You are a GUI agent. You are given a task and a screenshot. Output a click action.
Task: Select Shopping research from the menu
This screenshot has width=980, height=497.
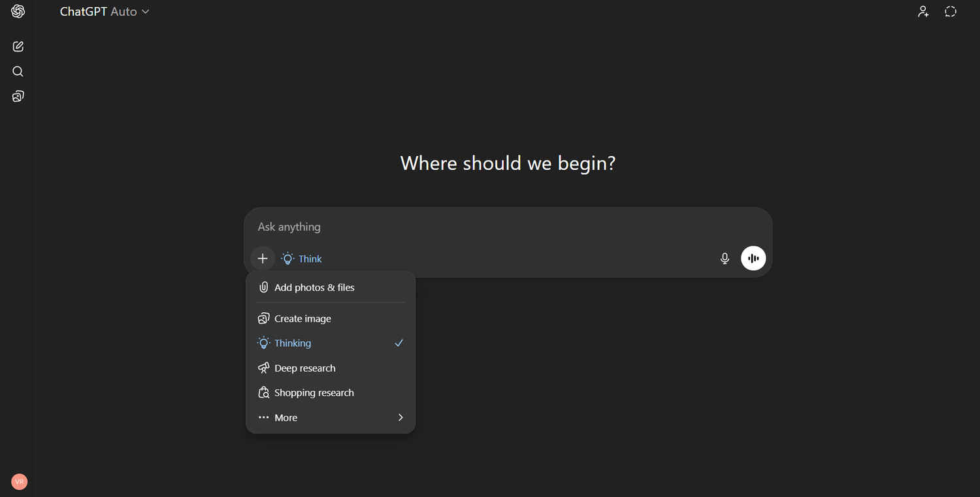click(x=314, y=393)
